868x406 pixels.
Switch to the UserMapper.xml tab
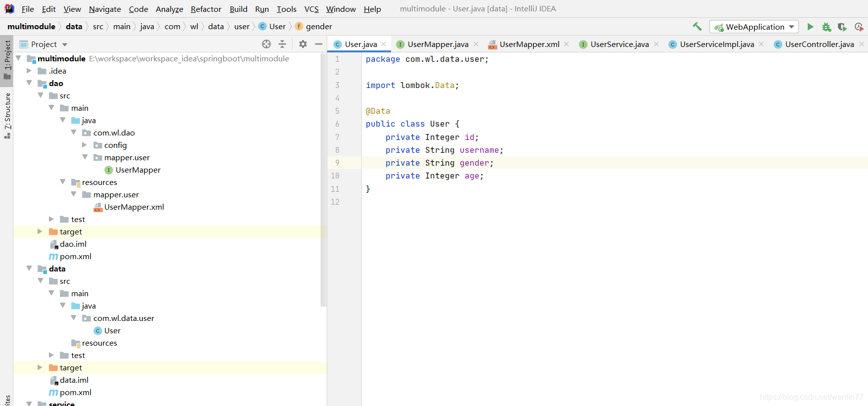(529, 44)
